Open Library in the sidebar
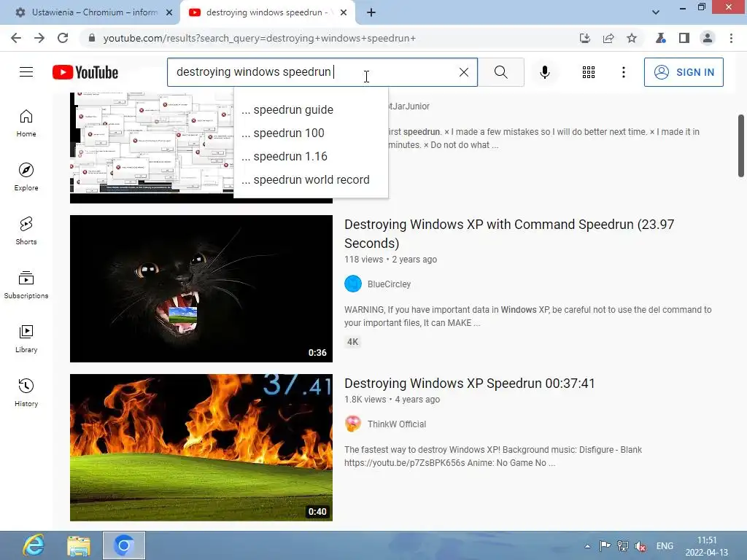Viewport: 747px width, 560px height. (26, 338)
